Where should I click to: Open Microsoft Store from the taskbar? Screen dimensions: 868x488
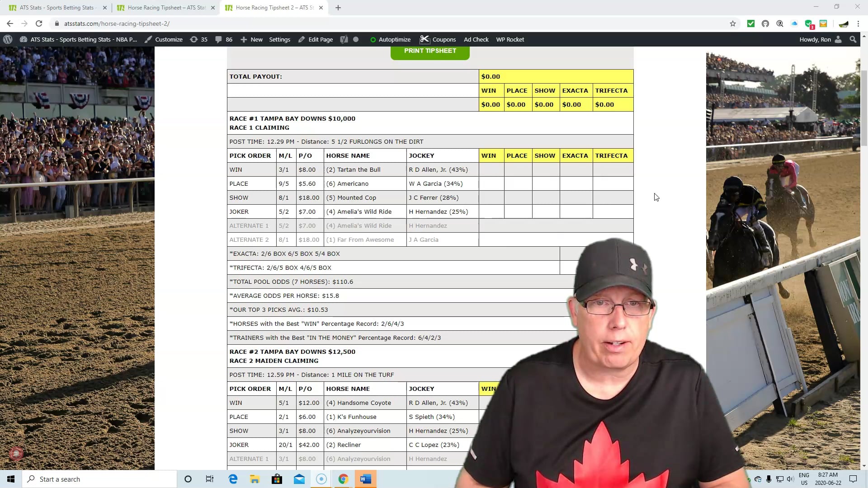[277, 479]
